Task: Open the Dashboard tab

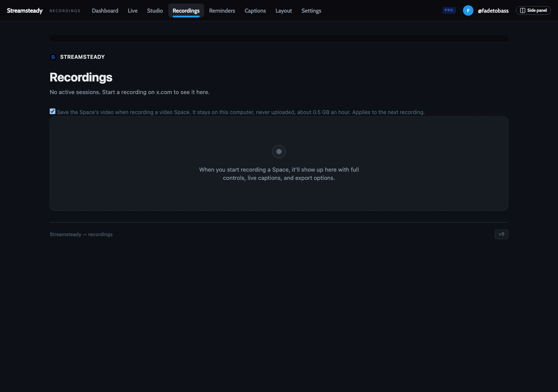Action: [105, 10]
